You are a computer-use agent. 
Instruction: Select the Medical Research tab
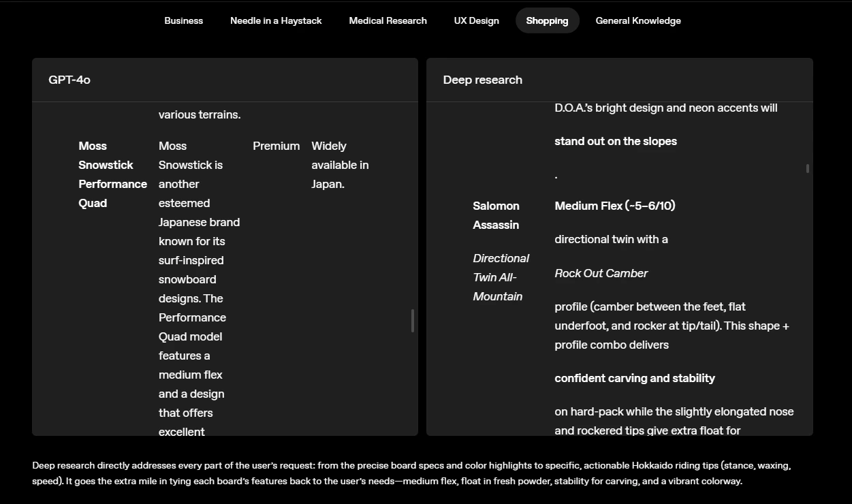click(388, 20)
